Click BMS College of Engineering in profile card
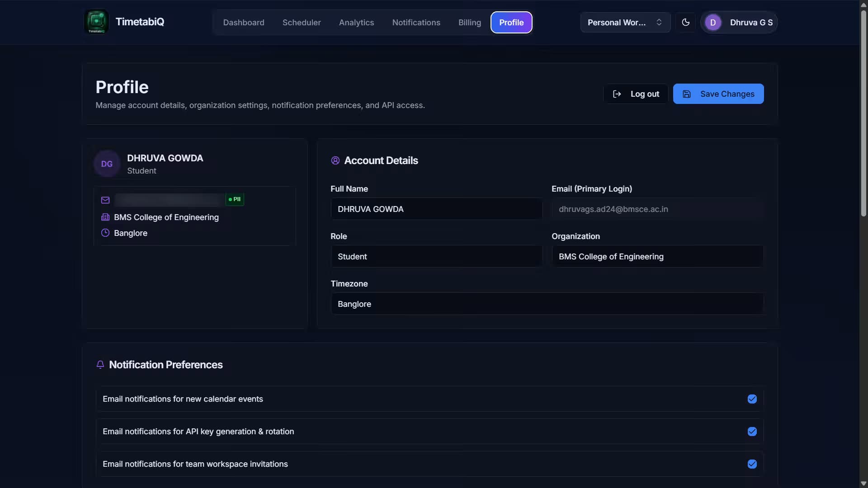The image size is (868, 488). click(166, 217)
